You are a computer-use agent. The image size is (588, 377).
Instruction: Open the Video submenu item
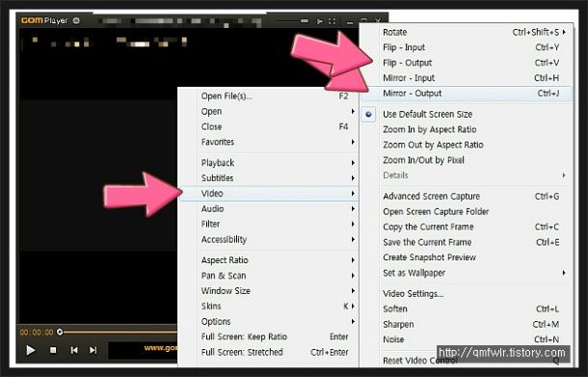269,194
